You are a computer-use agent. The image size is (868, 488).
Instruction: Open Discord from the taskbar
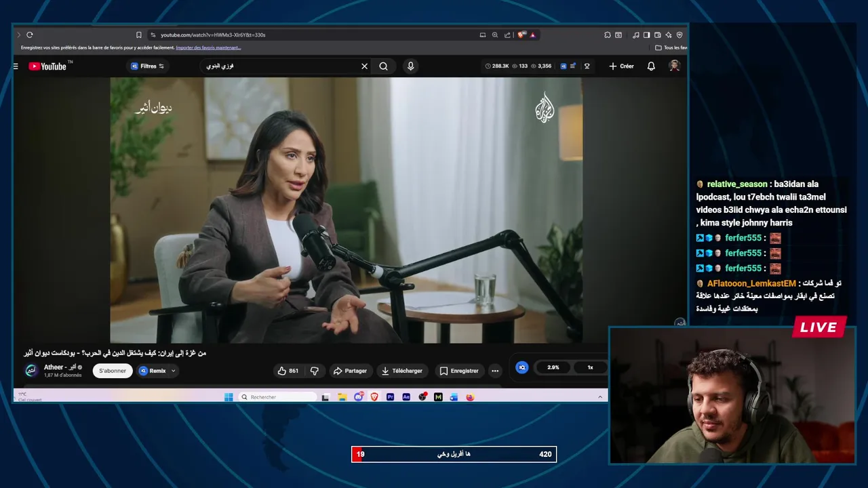pyautogui.click(x=358, y=397)
